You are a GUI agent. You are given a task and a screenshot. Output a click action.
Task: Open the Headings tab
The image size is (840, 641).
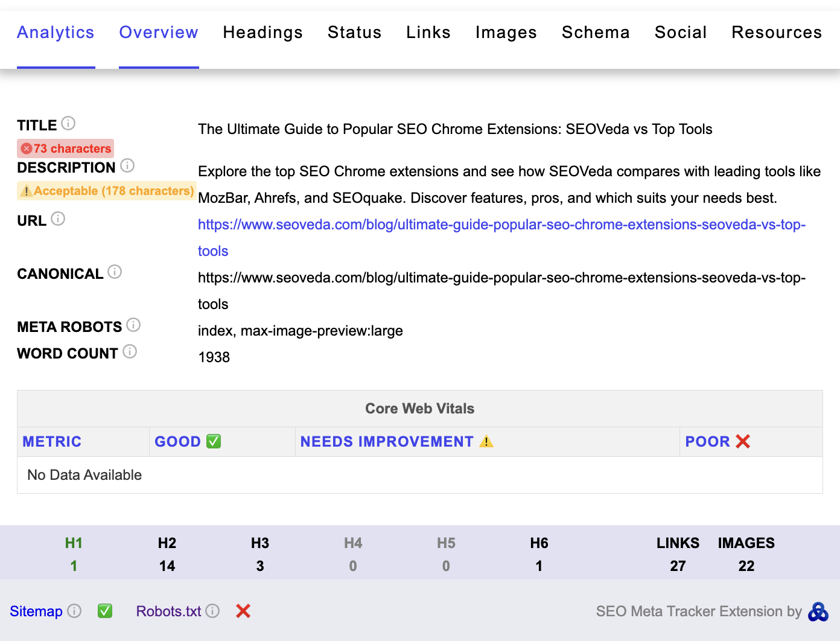(x=263, y=33)
